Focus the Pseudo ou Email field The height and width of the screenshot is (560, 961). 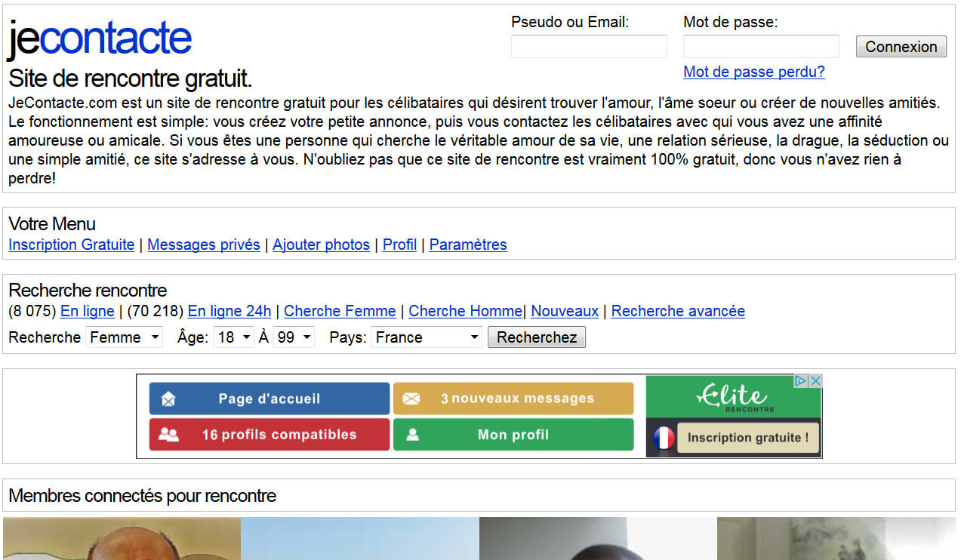tap(589, 47)
